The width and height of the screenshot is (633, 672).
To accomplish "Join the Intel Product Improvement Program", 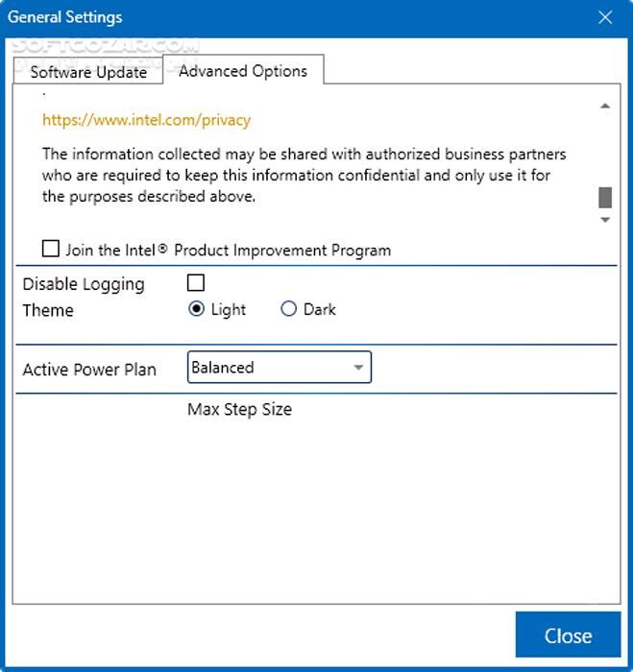I will point(51,250).
